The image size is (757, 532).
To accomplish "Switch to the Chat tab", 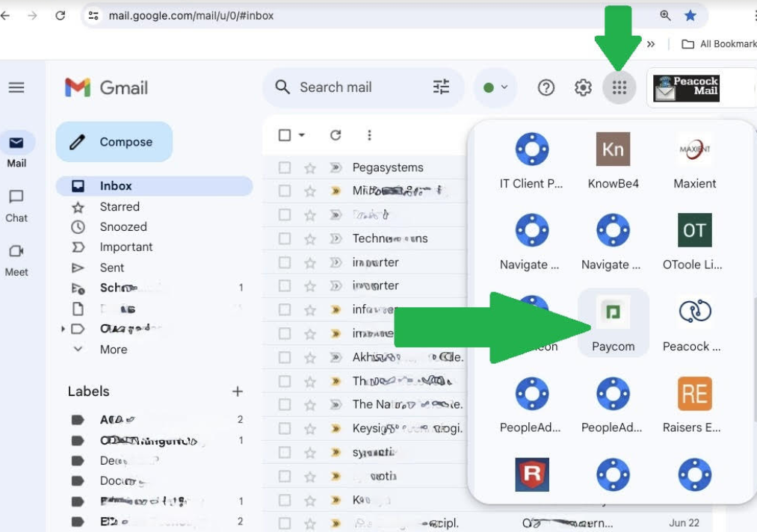I will click(16, 205).
